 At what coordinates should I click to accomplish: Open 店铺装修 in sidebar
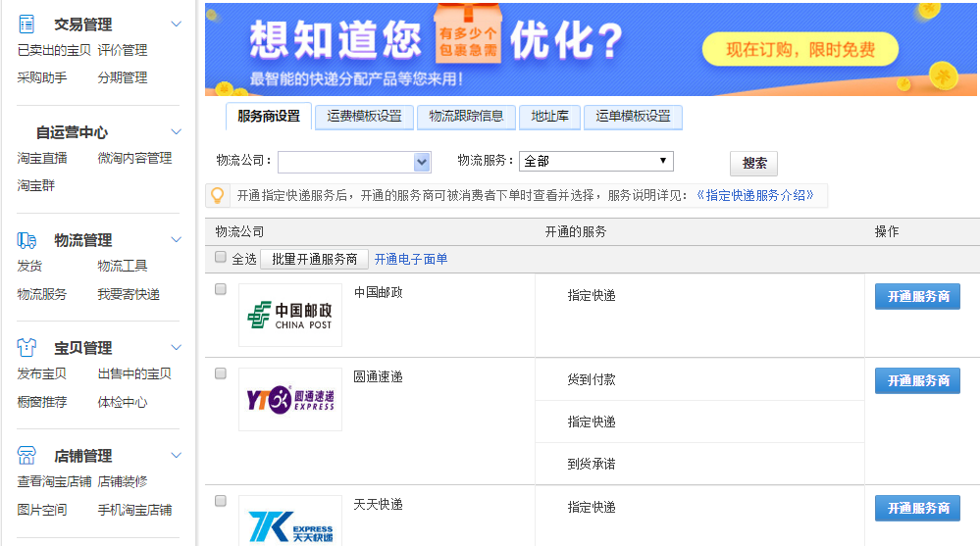123,481
